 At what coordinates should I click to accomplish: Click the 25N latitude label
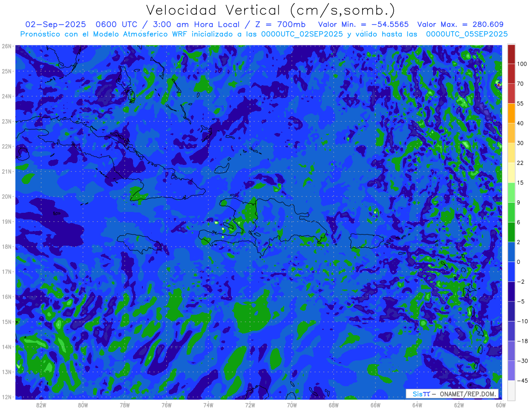pos(6,71)
